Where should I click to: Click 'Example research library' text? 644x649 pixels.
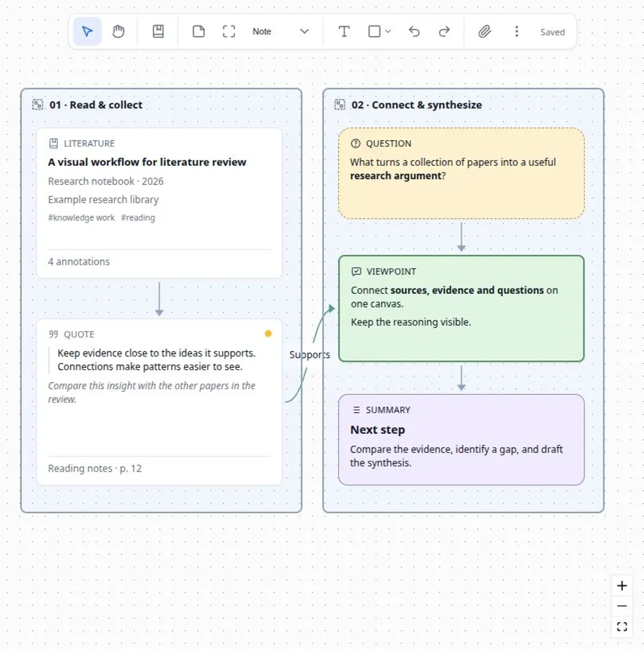coord(103,200)
